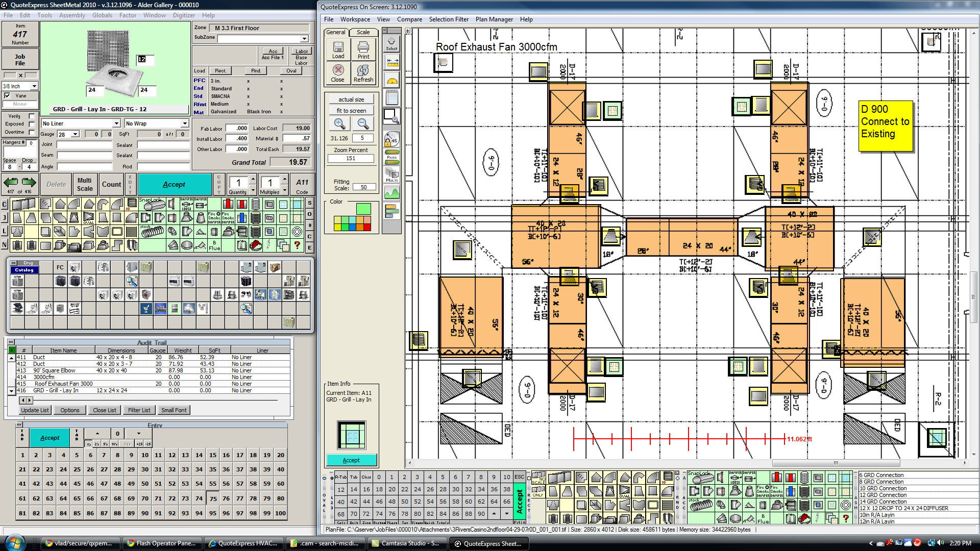
Task: Click the Refresh icon button
Action: pos(363,73)
